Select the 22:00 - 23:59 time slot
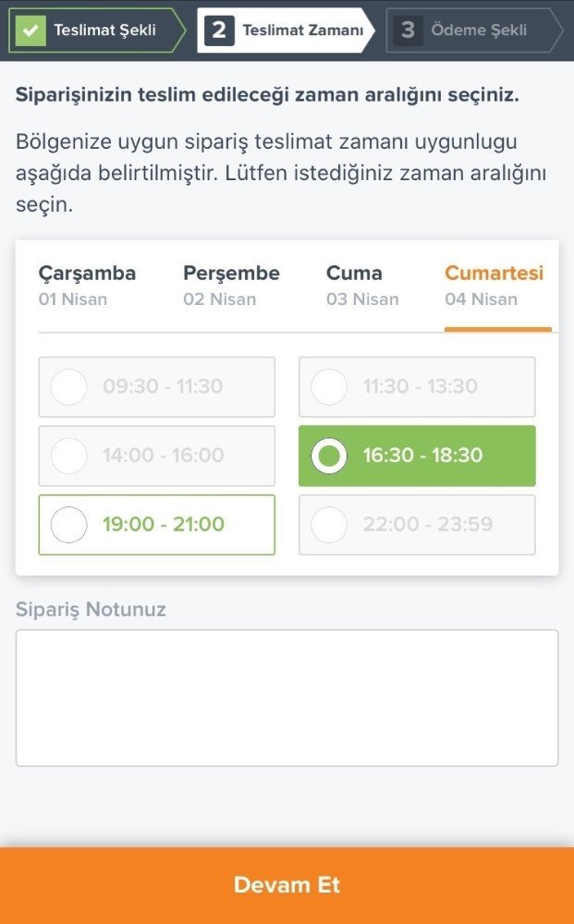574x924 pixels. 417,525
